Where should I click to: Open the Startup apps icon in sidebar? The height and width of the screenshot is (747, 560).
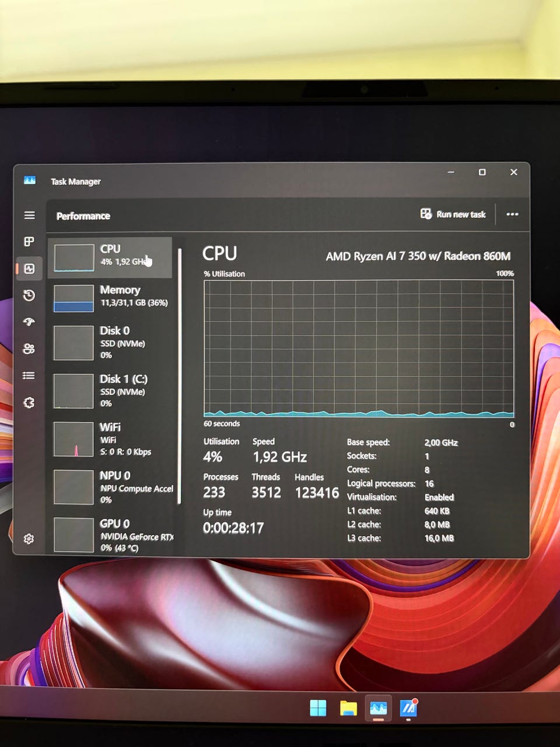tap(29, 322)
